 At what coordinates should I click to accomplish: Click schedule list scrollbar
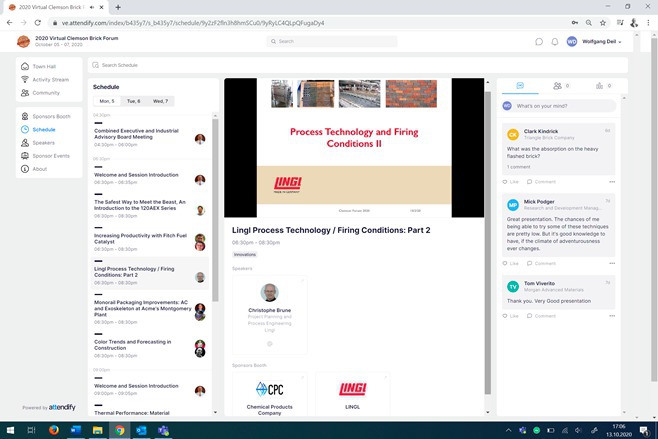pos(215,210)
